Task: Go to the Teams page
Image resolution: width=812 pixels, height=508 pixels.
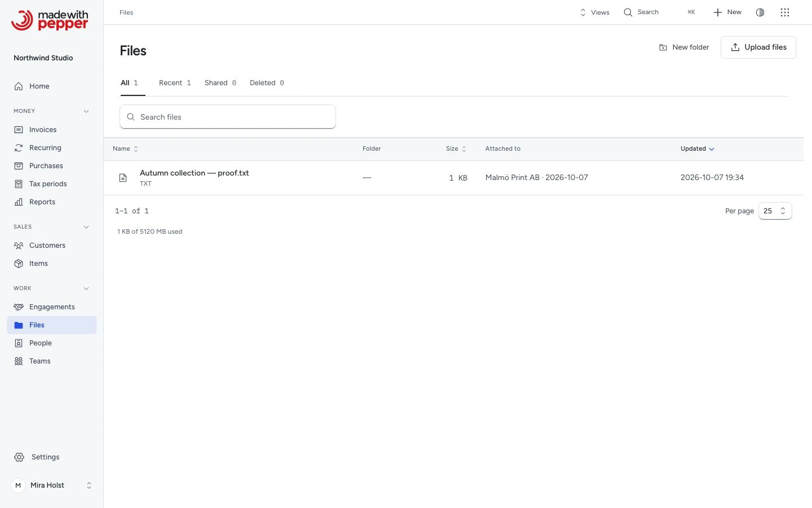Action: [x=51, y=361]
